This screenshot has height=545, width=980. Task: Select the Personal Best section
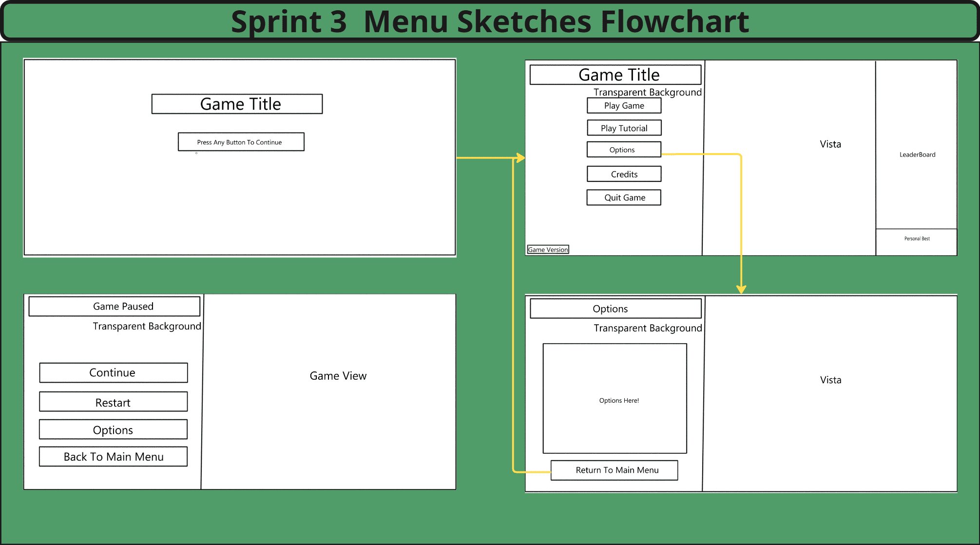916,238
